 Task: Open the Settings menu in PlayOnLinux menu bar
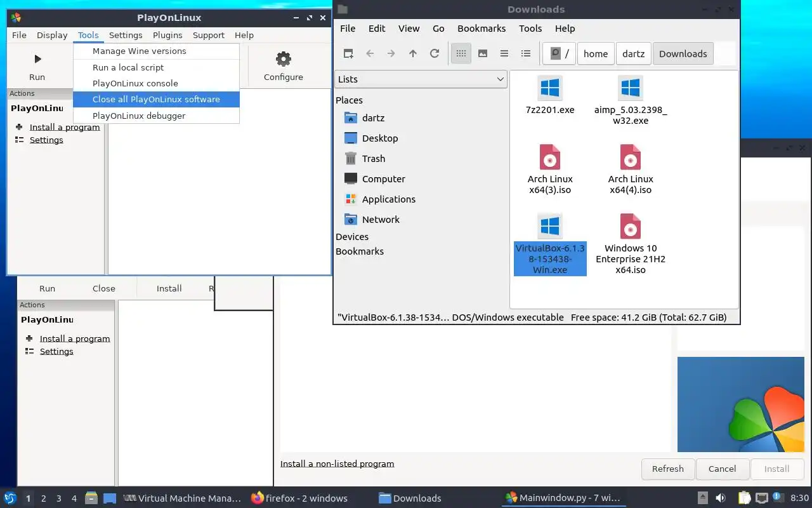pyautogui.click(x=126, y=36)
